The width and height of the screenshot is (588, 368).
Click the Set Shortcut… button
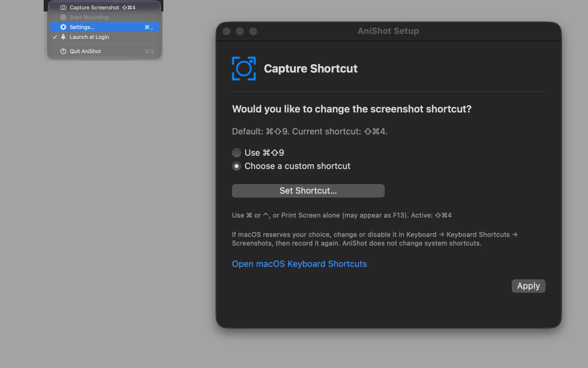point(308,191)
